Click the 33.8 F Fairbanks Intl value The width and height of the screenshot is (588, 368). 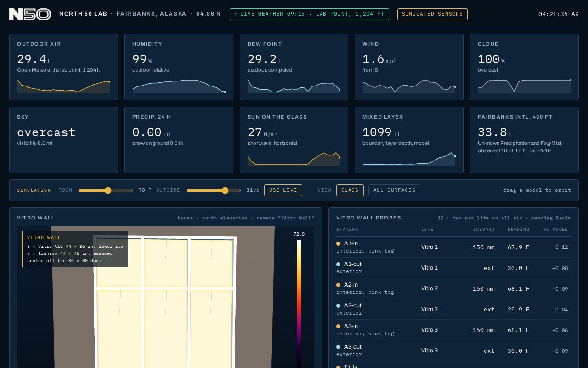[496, 132]
